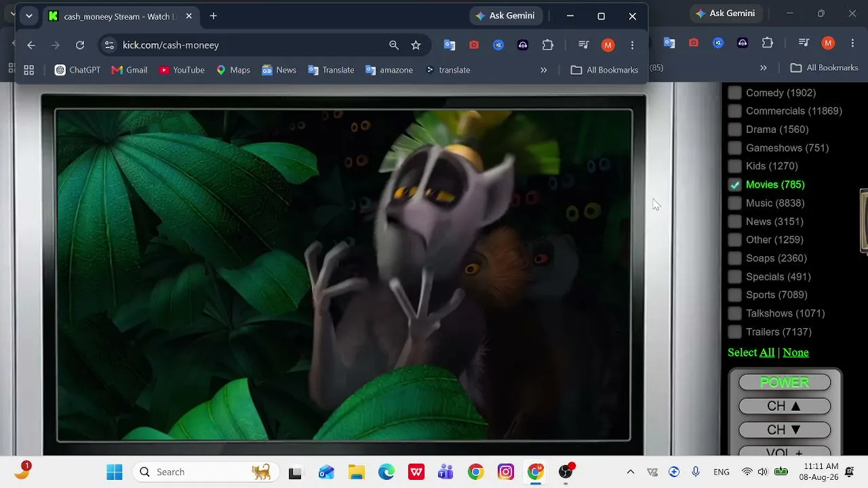Open Instagram from the taskbar
868x488 pixels.
(x=506, y=472)
